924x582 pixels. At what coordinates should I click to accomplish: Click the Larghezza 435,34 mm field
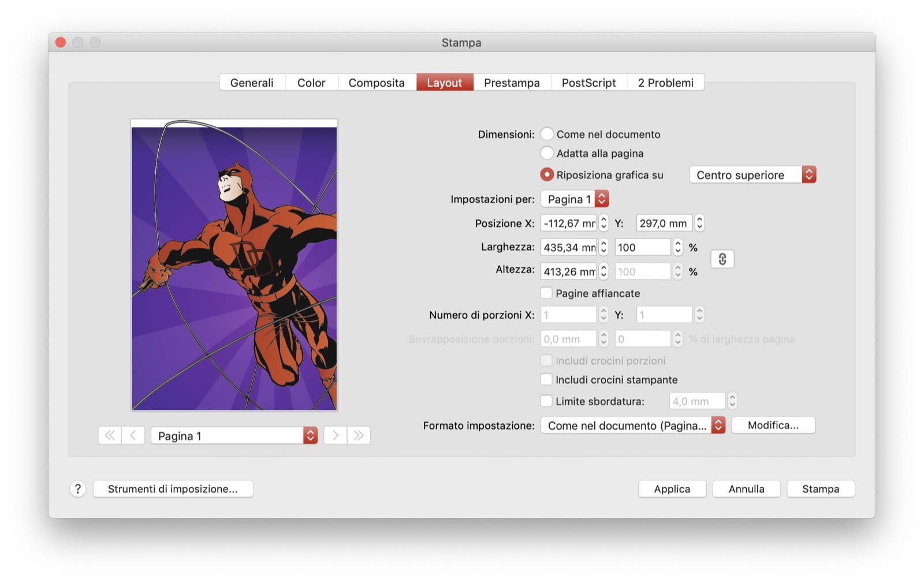pos(569,247)
